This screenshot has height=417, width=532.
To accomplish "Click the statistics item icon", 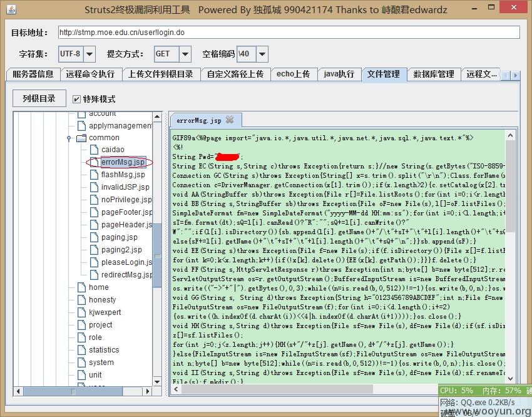I will (x=82, y=350).
